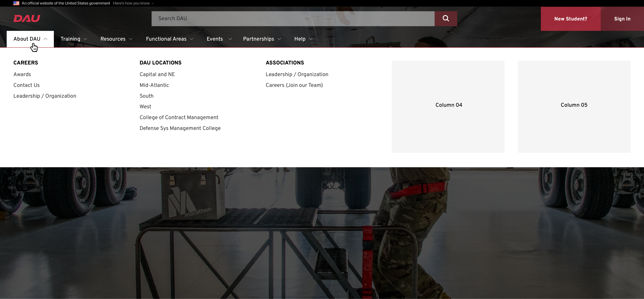Open College of Contract Management link
644x299 pixels.
pyautogui.click(x=179, y=117)
